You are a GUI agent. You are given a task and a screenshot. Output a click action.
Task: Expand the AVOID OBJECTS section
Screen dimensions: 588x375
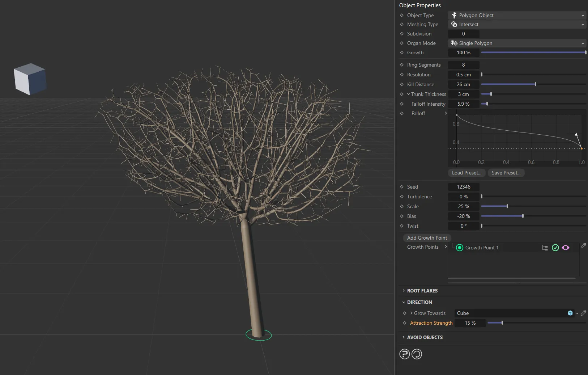coord(425,337)
